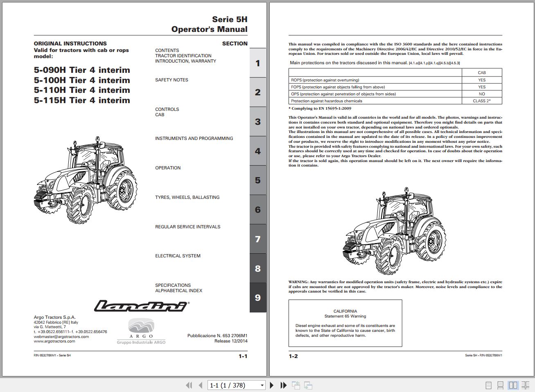Open section tab 1
The image size is (535, 392).
pos(258,63)
